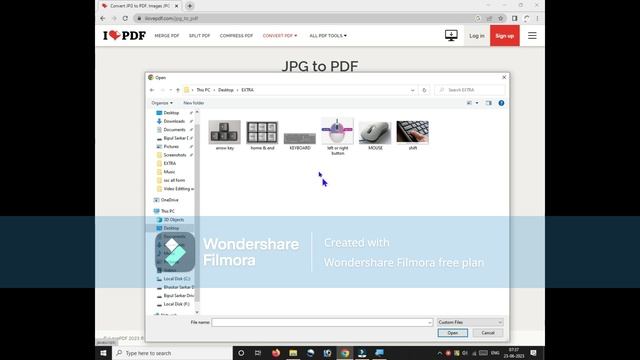This screenshot has width=640, height=360.
Task: Click Desktop in the breadcrumb path
Action: (226, 90)
